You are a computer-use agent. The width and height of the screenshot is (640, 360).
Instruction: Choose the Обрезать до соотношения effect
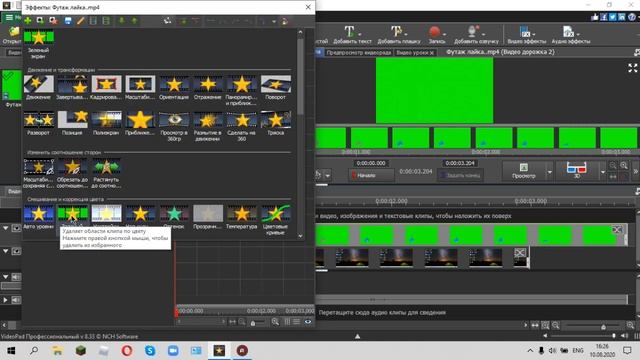tap(72, 173)
